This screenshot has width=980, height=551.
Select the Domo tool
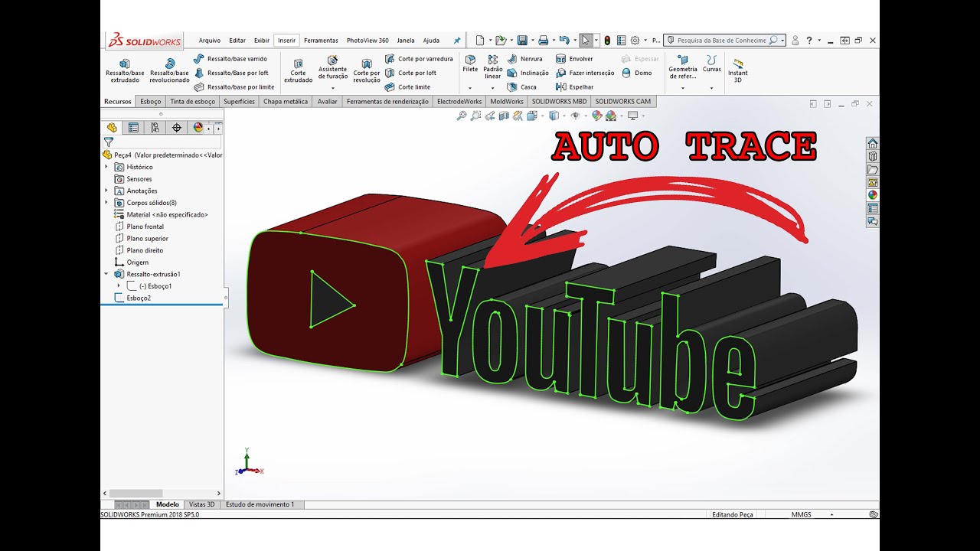pos(637,73)
